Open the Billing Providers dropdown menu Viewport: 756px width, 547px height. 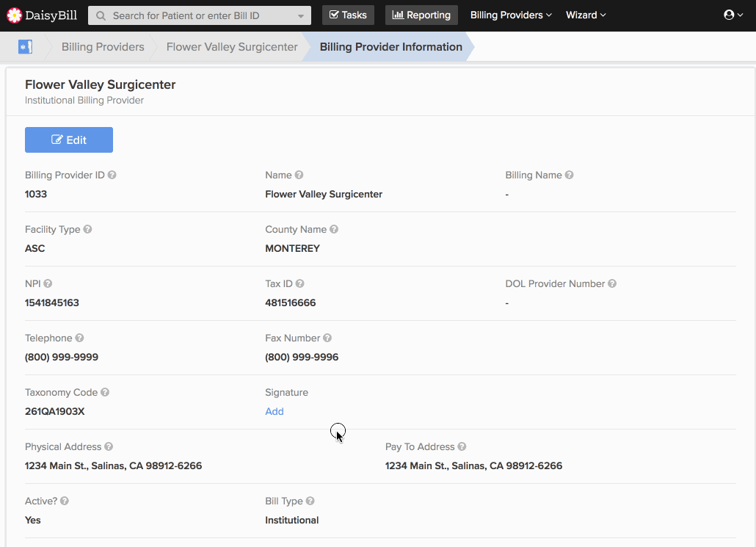point(511,15)
